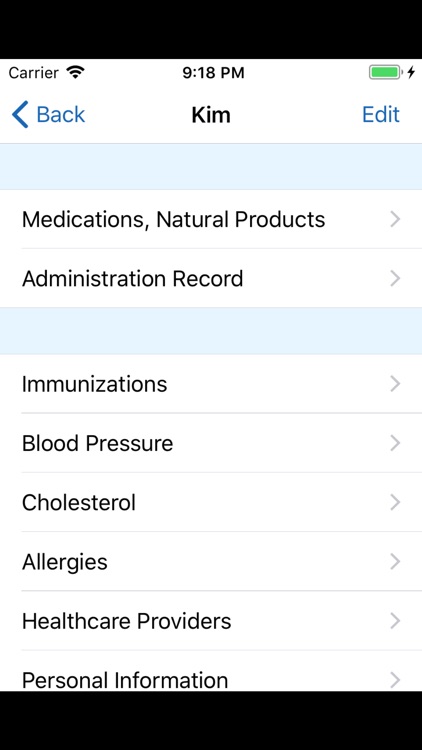The image size is (422, 750).
Task: Tap the green battery icon
Action: point(385,73)
